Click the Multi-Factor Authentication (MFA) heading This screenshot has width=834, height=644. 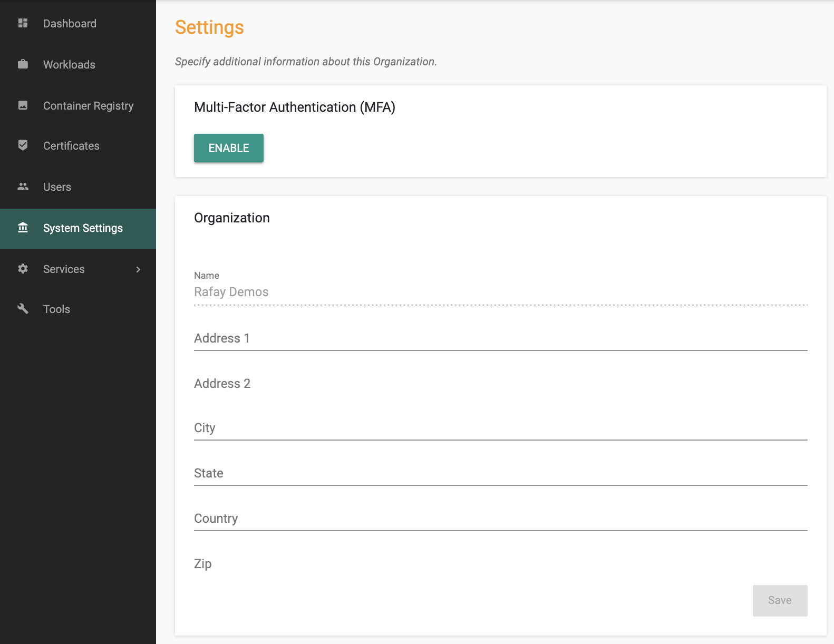click(295, 107)
